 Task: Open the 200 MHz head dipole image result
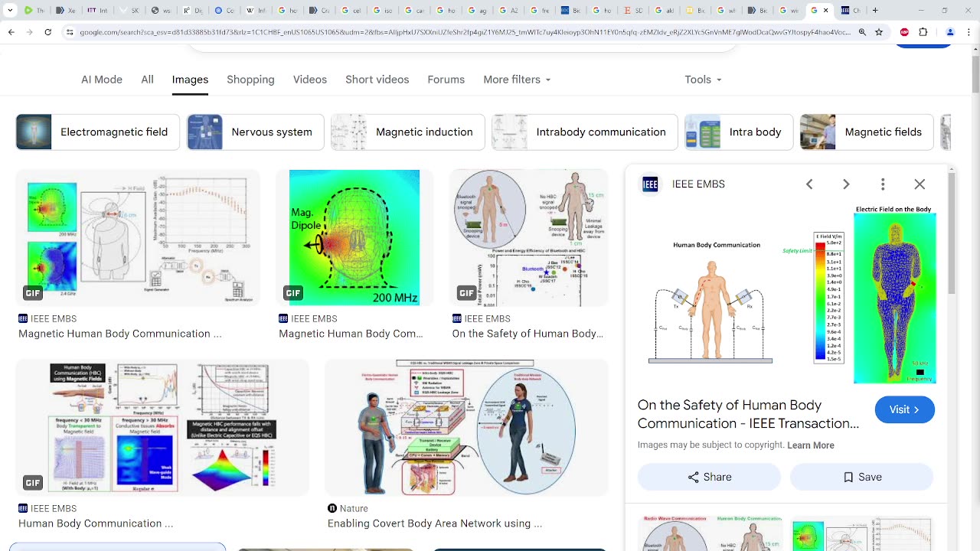click(x=354, y=237)
